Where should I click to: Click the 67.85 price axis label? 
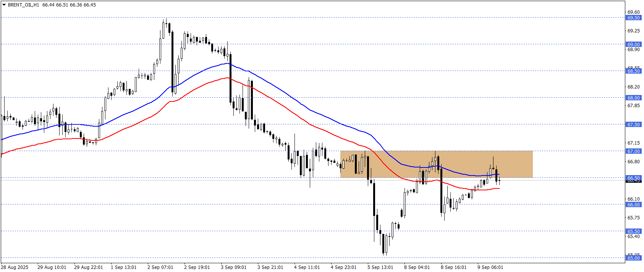point(634,106)
